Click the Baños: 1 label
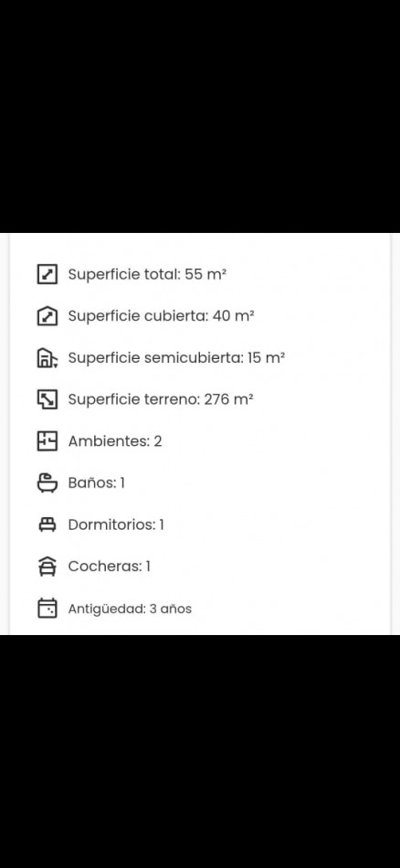Image resolution: width=400 pixels, height=868 pixels. (96, 482)
